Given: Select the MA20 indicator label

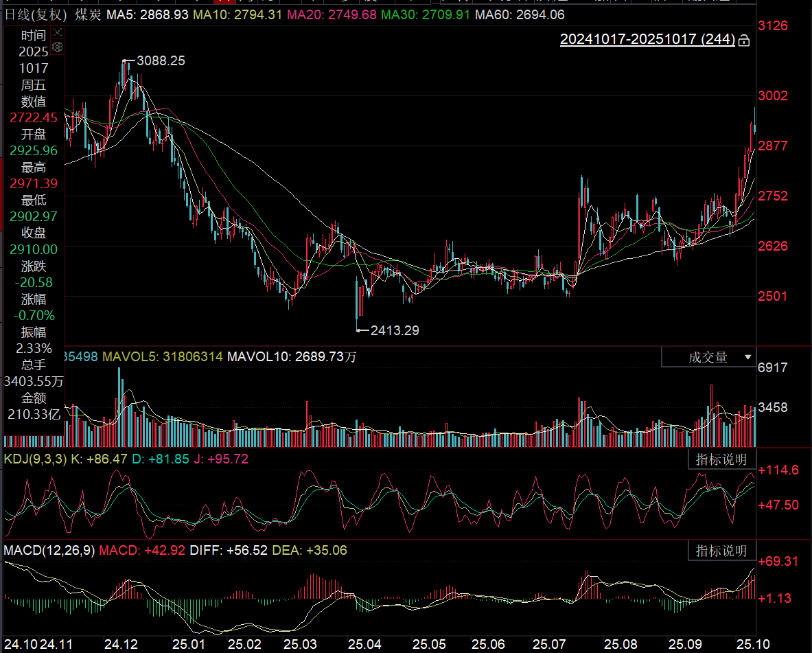Looking at the screenshot, I should 332,14.
